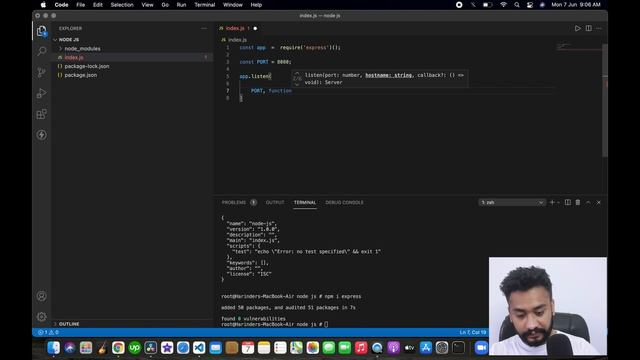Click the editor vertical scrollbar

pyautogui.click(x=605, y=100)
